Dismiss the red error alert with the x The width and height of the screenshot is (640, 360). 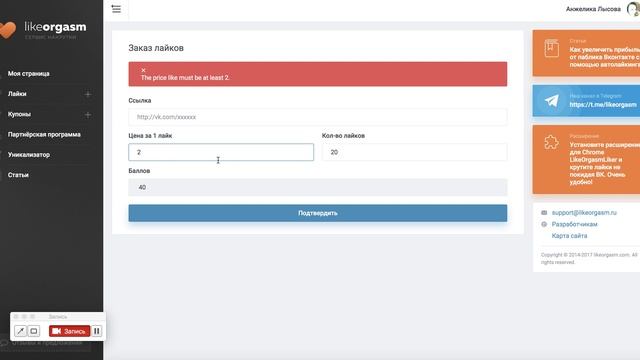click(143, 70)
